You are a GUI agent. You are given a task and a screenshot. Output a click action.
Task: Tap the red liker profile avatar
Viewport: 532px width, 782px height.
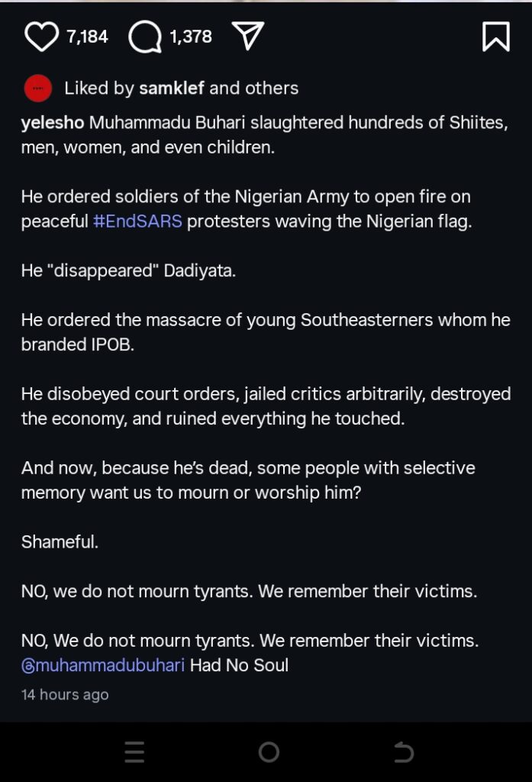38,89
